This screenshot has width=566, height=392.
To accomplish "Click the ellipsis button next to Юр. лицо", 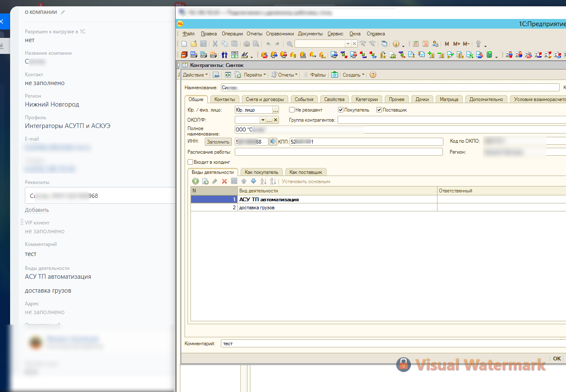I will point(276,110).
